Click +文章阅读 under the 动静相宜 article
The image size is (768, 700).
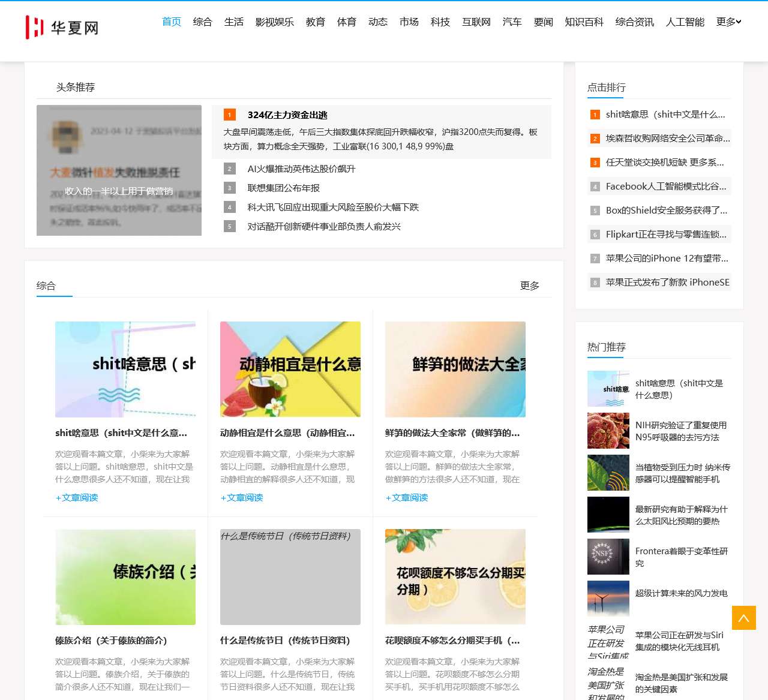[x=242, y=497]
